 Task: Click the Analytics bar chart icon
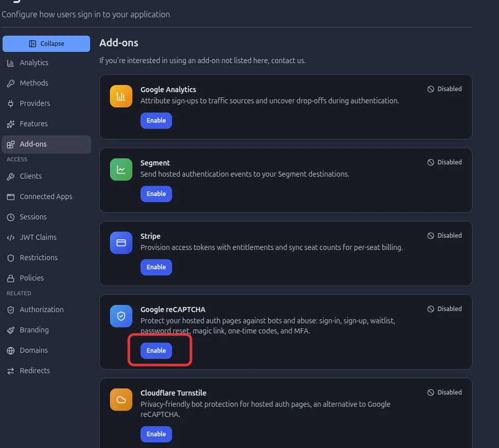(11, 63)
